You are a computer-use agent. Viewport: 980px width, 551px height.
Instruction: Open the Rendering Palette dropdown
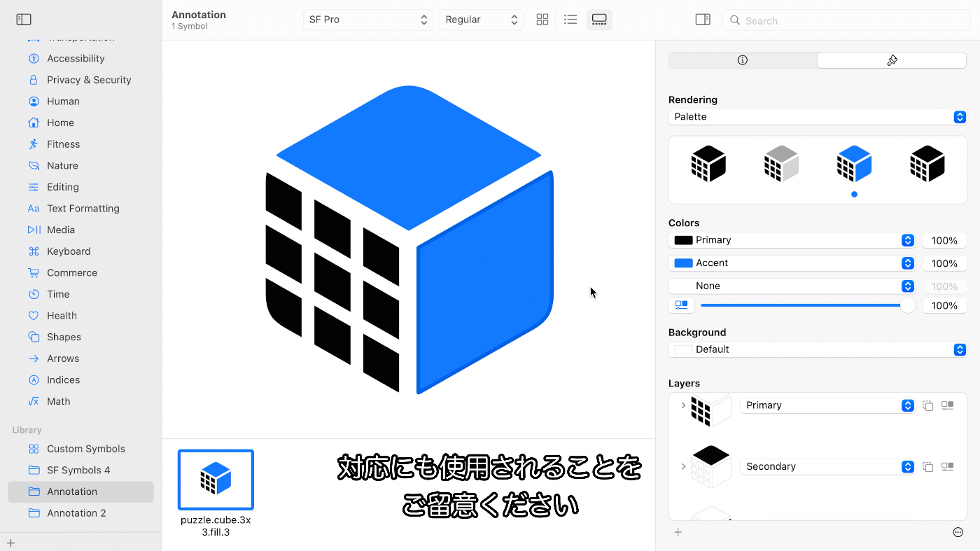point(818,117)
